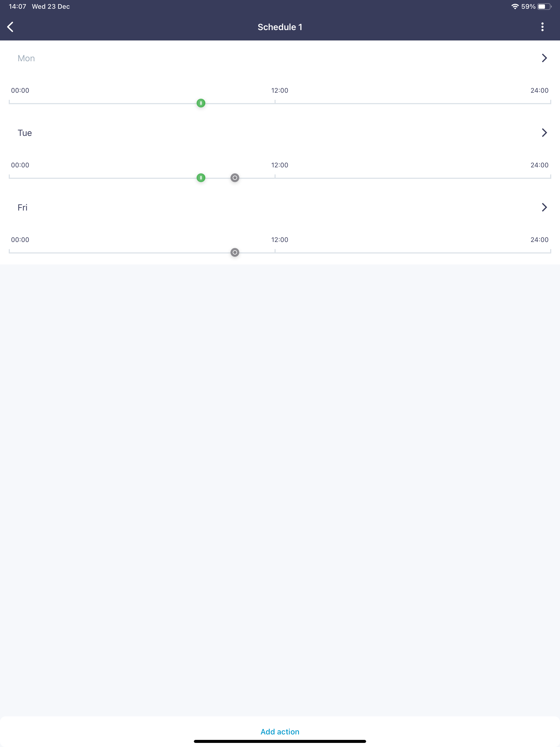The image size is (560, 747).
Task: Select the gray marker on Tue timeline
Action: (x=235, y=178)
